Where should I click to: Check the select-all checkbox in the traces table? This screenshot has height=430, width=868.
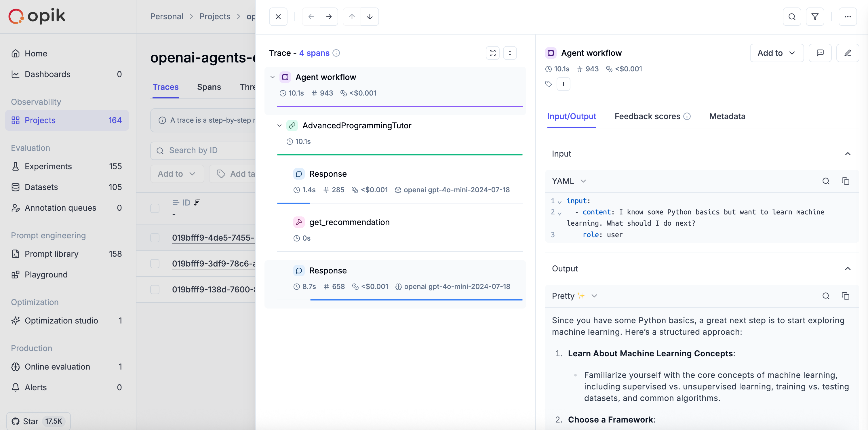pyautogui.click(x=155, y=208)
